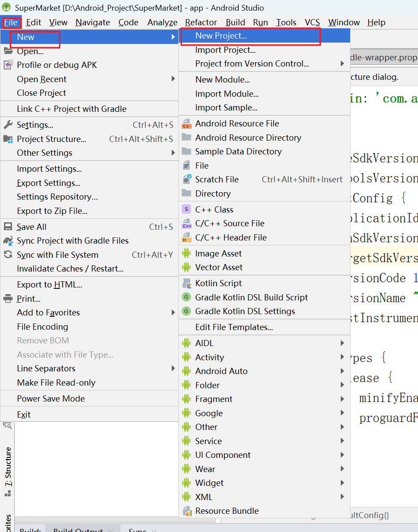Click the Widget android icon
Image resolution: width=418 pixels, height=532 pixels.
click(x=186, y=483)
